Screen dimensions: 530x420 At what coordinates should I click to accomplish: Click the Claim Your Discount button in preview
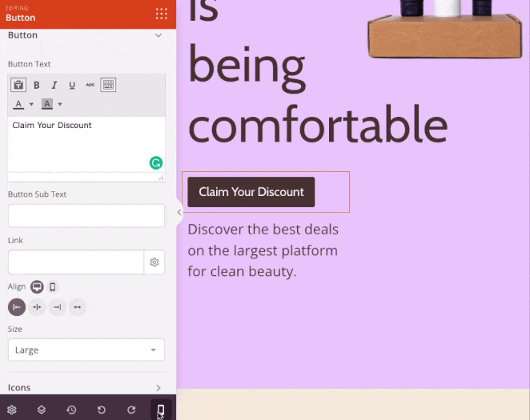click(251, 192)
